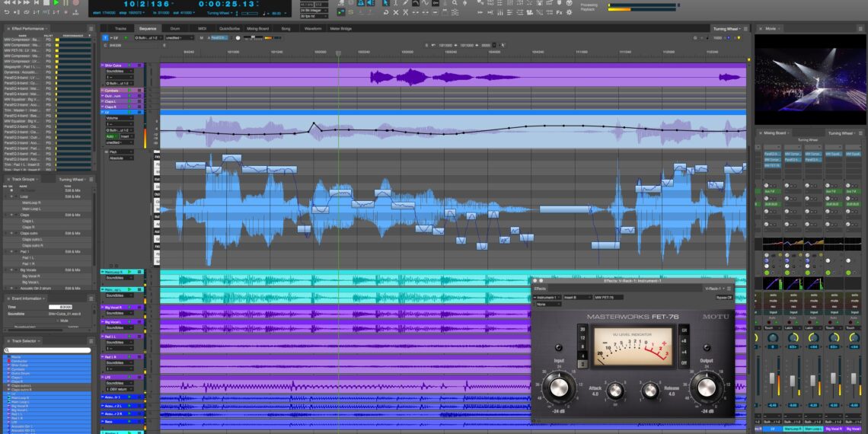The height and width of the screenshot is (434, 868).
Task: Click the QuickScribe tab
Action: pyautogui.click(x=229, y=29)
